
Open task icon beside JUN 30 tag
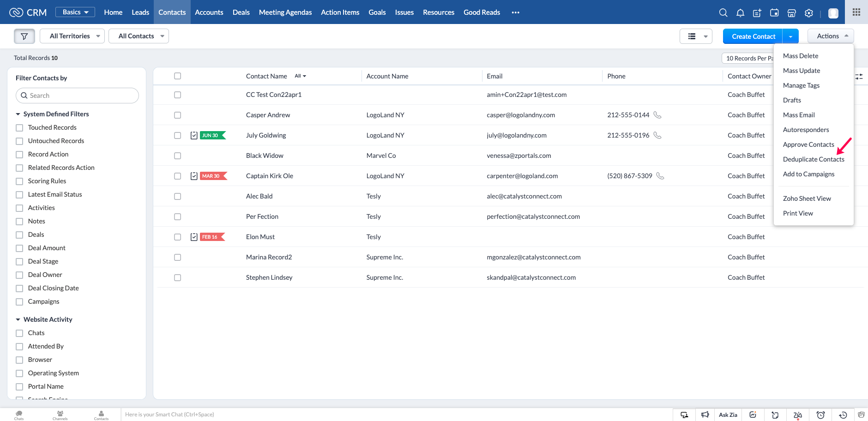click(x=194, y=135)
